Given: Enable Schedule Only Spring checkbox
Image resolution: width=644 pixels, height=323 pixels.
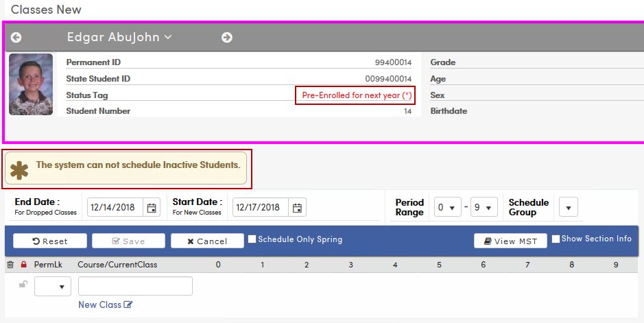Looking at the screenshot, I should coord(252,239).
